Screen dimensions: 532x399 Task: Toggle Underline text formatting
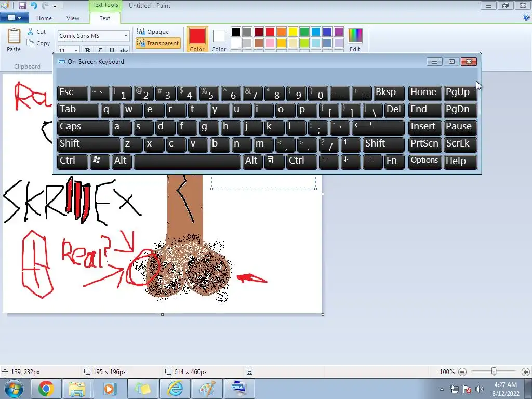click(x=112, y=50)
